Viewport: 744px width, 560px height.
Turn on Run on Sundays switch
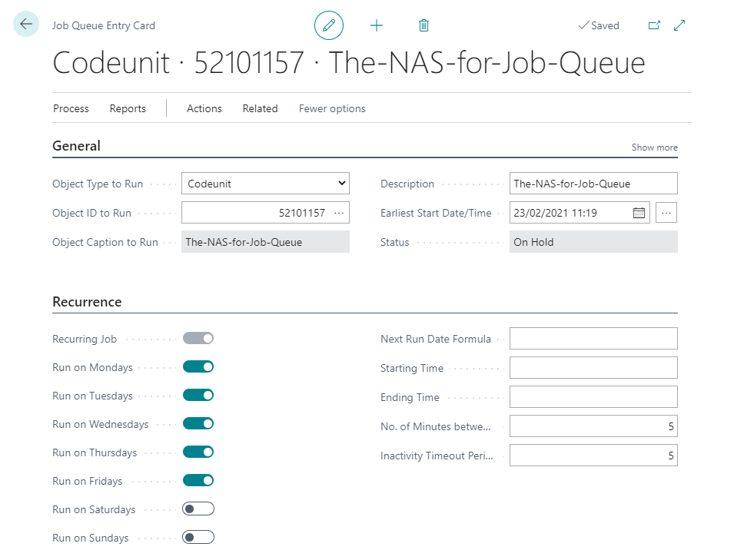[198, 538]
